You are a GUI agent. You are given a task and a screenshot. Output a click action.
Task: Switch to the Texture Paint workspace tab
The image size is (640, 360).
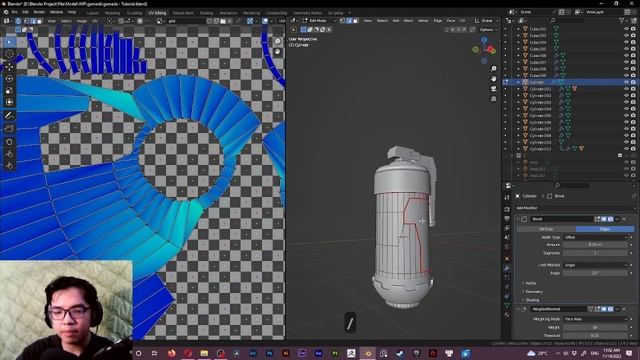tap(183, 13)
